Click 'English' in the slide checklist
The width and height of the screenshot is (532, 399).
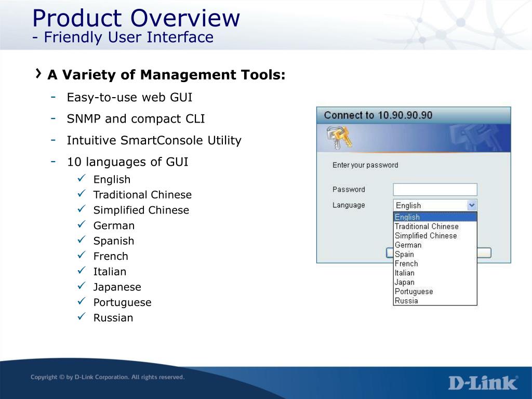click(112, 179)
